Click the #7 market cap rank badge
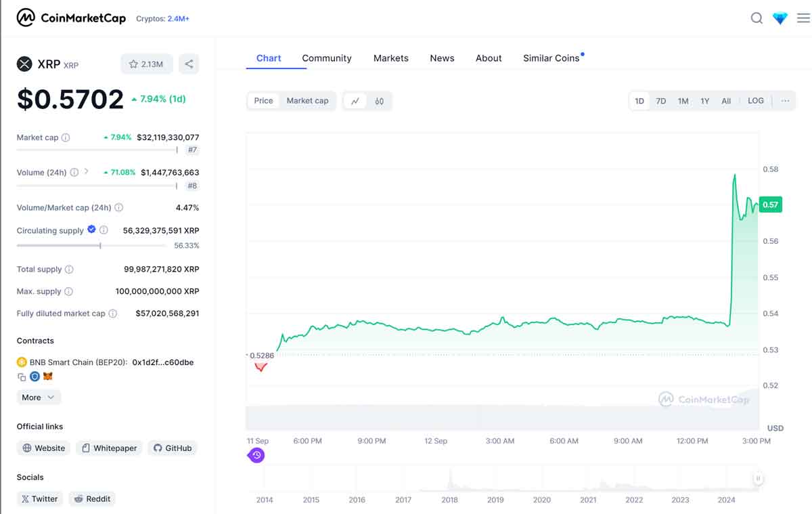 [192, 150]
